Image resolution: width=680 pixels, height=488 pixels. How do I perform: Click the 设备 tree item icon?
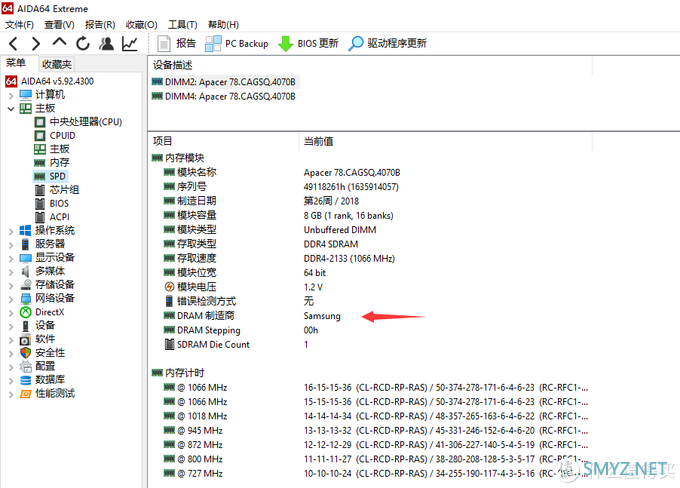pos(26,326)
